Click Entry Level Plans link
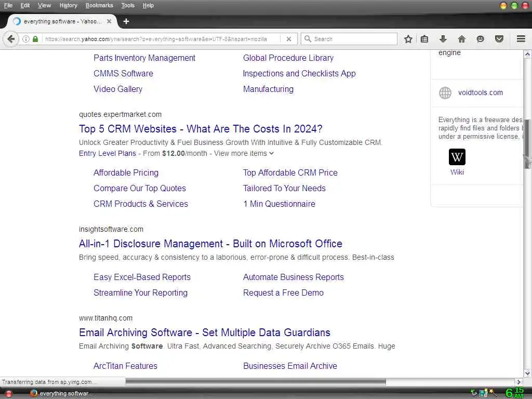Viewport: 532px width, 399px height. (107, 153)
